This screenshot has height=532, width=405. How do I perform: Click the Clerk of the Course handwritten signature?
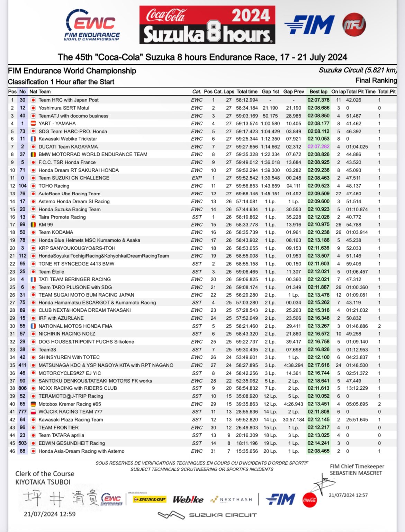tap(61, 498)
